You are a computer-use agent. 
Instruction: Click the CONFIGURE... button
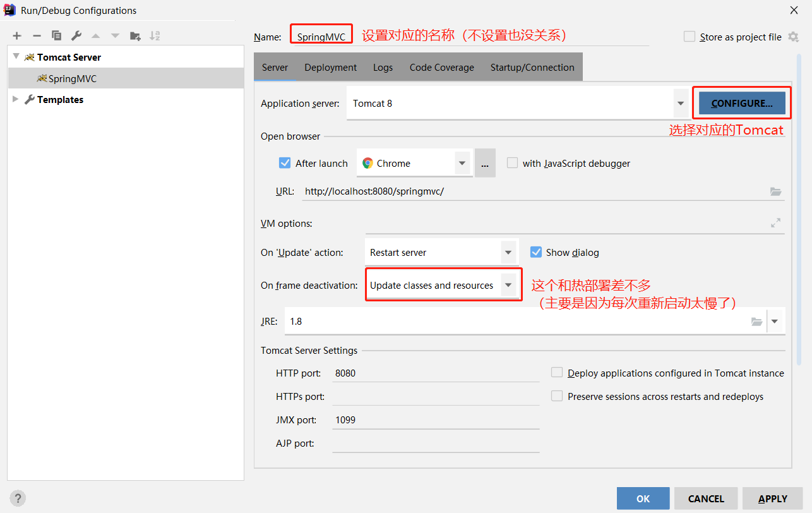[x=742, y=103]
